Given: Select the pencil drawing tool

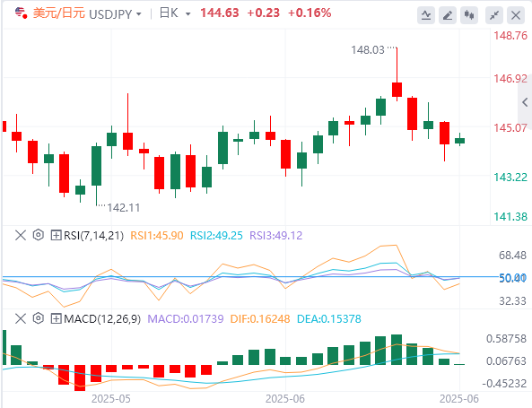Looking at the screenshot, I should [x=448, y=15].
